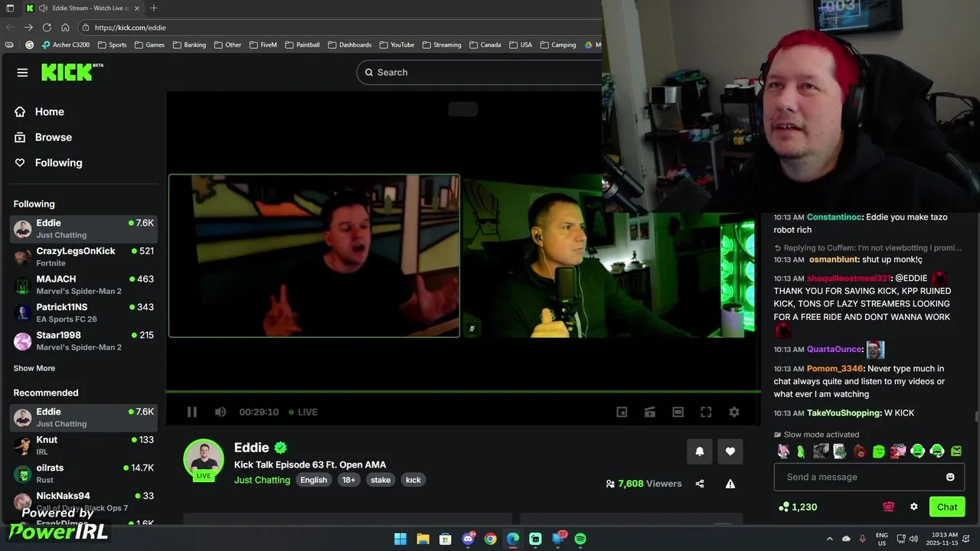Screen dimensions: 980x551
Task: Show hidden system tray icons
Action: pyautogui.click(x=829, y=539)
